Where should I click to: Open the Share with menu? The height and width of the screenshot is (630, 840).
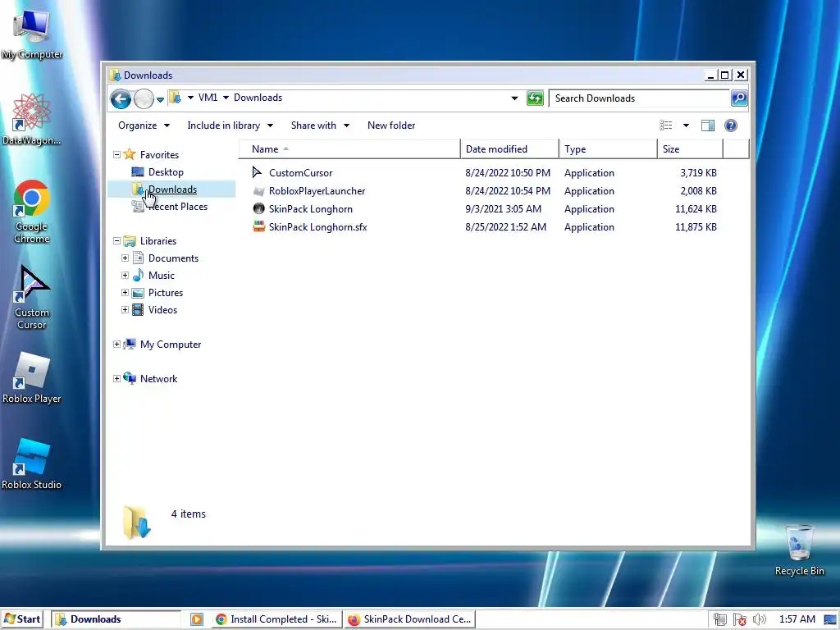pyautogui.click(x=320, y=126)
